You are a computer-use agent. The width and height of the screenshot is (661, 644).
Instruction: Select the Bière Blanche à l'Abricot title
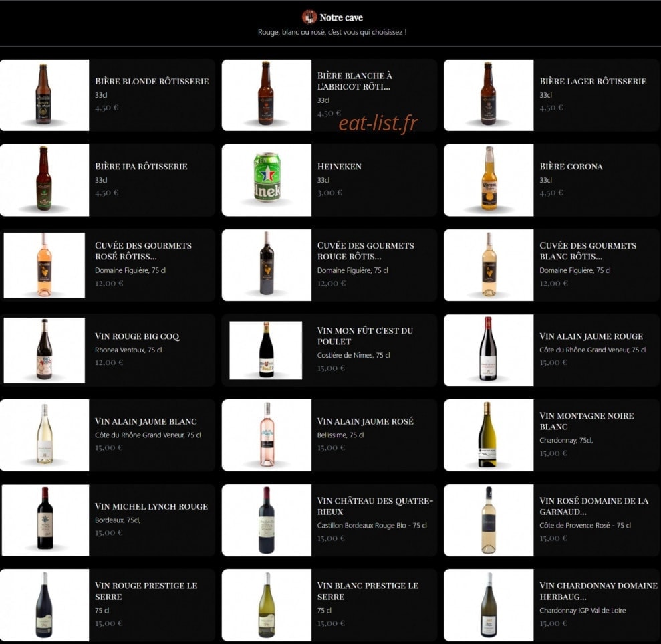[354, 81]
